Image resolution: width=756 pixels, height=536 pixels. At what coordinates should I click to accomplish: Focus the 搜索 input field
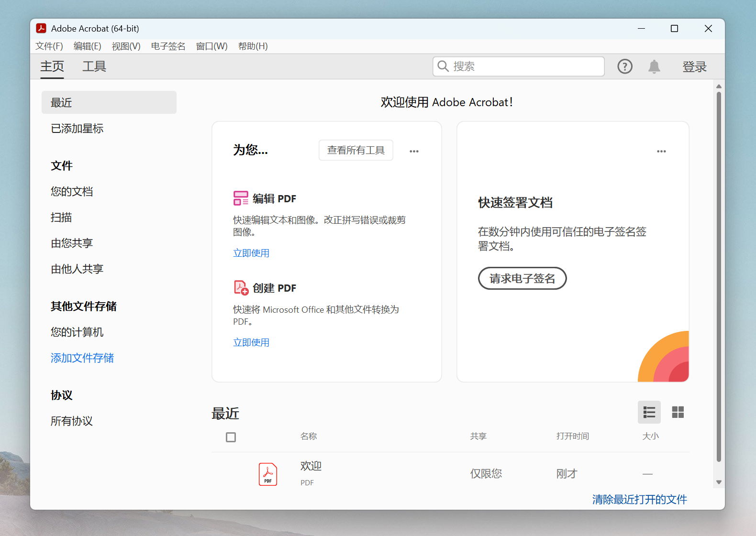pos(519,66)
